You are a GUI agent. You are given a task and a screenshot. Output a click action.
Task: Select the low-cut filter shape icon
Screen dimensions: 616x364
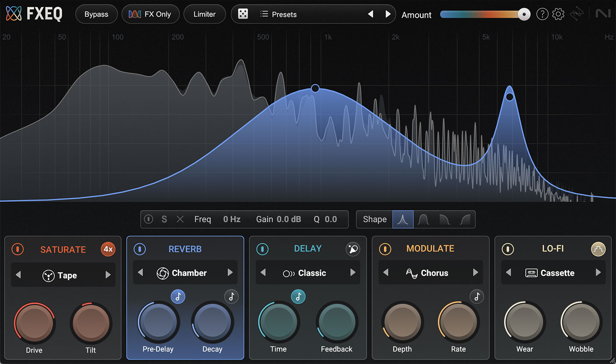[x=465, y=219]
